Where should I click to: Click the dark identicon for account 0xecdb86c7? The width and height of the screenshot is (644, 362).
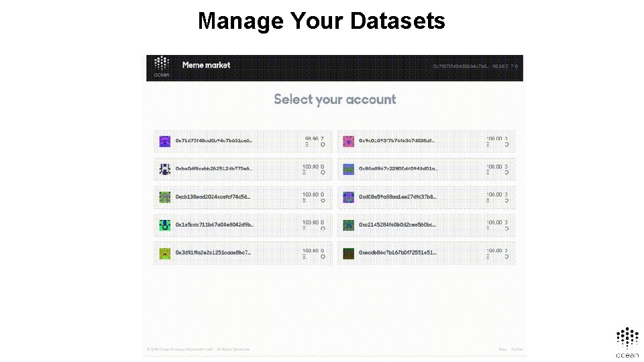(348, 253)
